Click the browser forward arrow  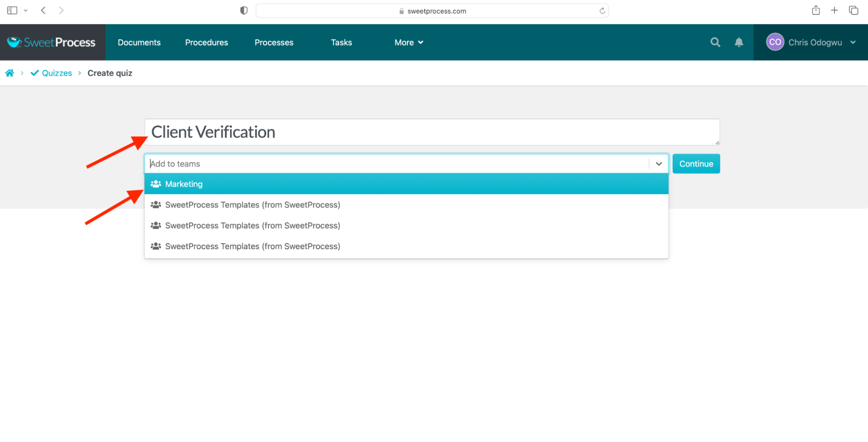[x=61, y=10]
